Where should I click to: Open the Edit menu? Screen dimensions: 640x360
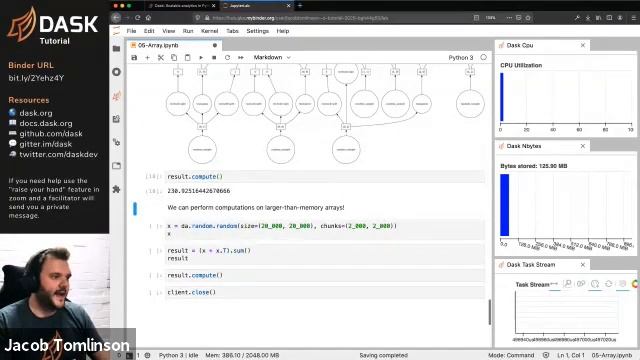pos(149,31)
